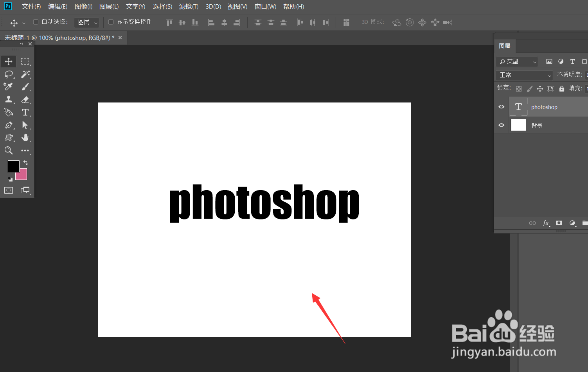
Task: Select the Custom Shape tool
Action: [x=9, y=138]
